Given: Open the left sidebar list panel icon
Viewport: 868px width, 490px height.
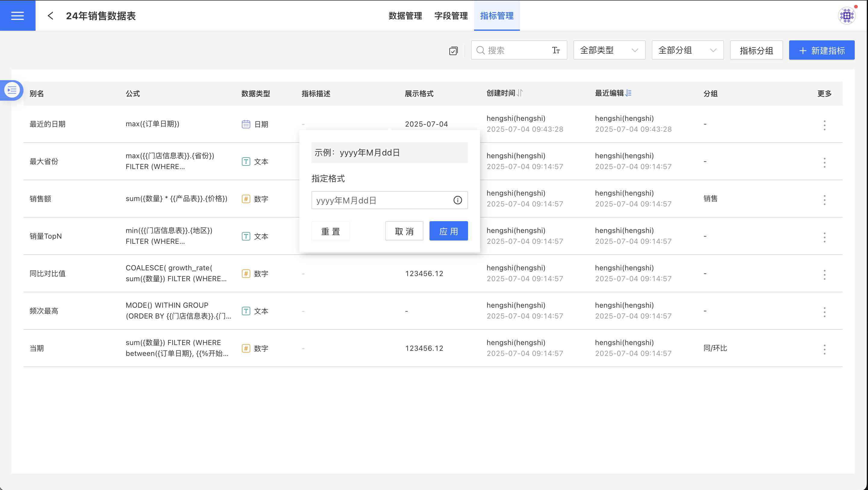Looking at the screenshot, I should (x=12, y=90).
